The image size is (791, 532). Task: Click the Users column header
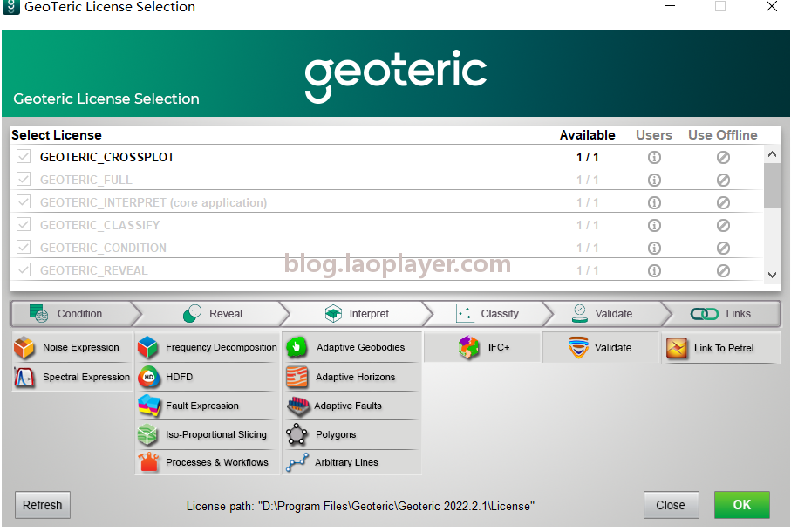click(654, 135)
